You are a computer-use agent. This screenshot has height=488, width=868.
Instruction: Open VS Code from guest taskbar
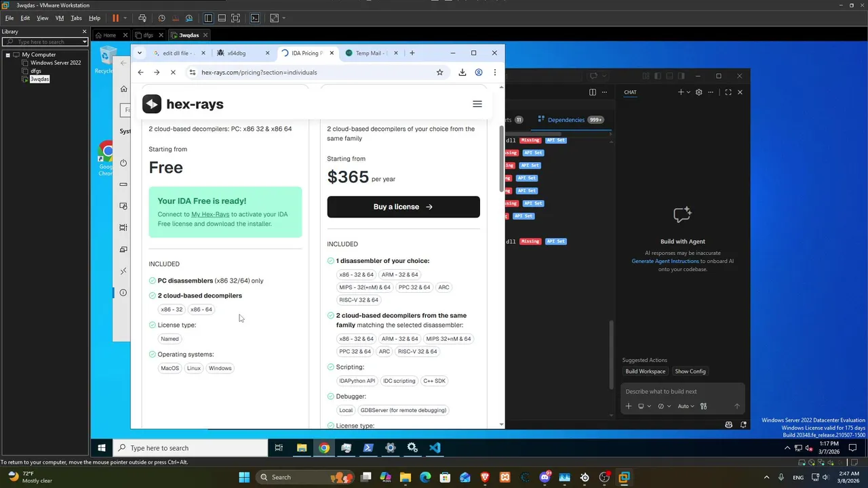pos(435,448)
